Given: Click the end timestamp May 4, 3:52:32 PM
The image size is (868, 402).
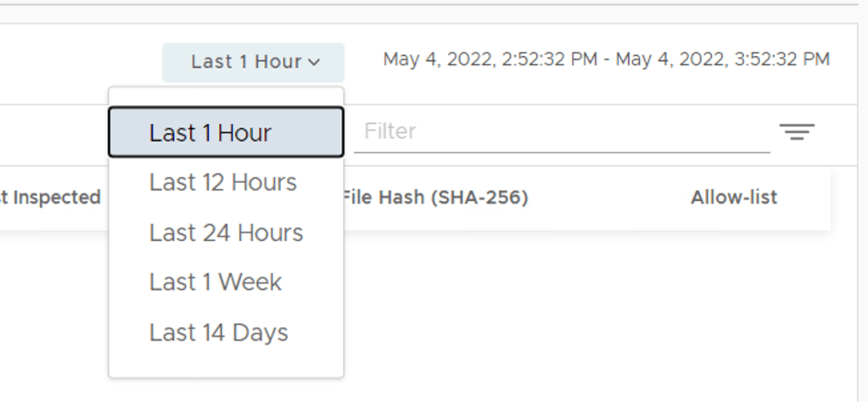Looking at the screenshot, I should click(723, 59).
